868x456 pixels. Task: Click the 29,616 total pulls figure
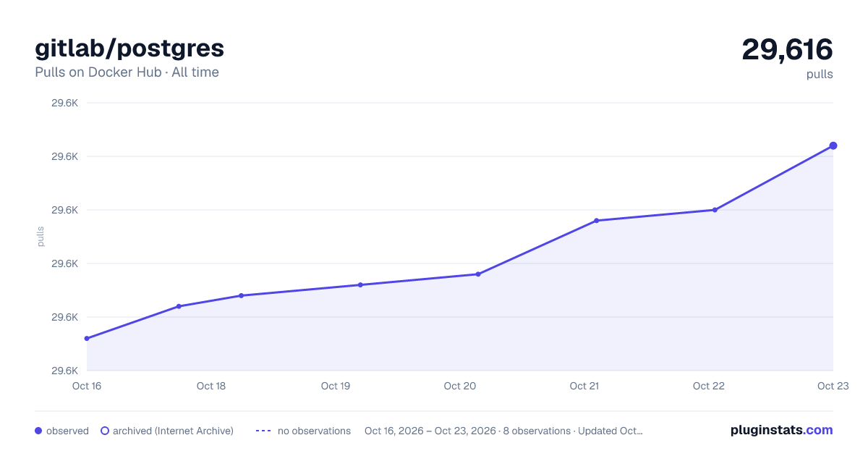(787, 49)
